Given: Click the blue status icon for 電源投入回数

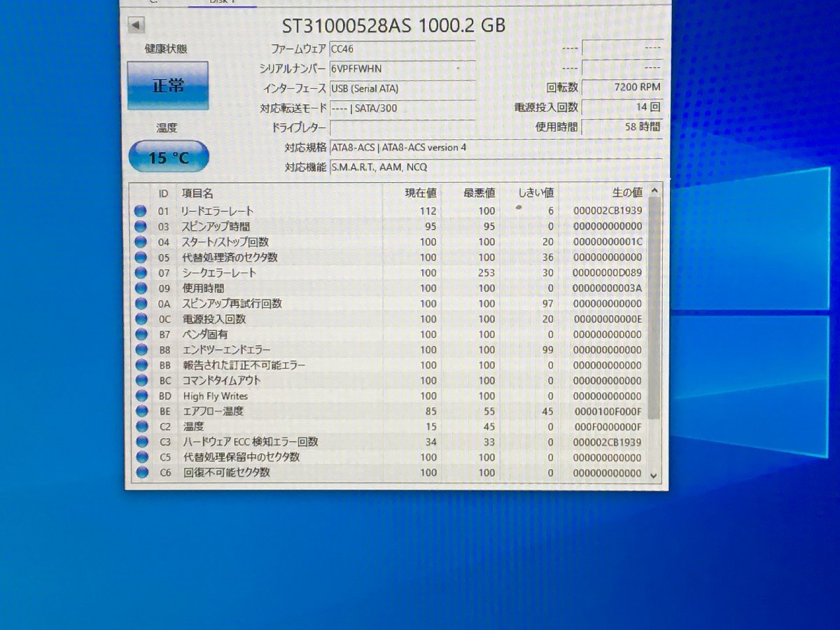Looking at the screenshot, I should pyautogui.click(x=141, y=318).
